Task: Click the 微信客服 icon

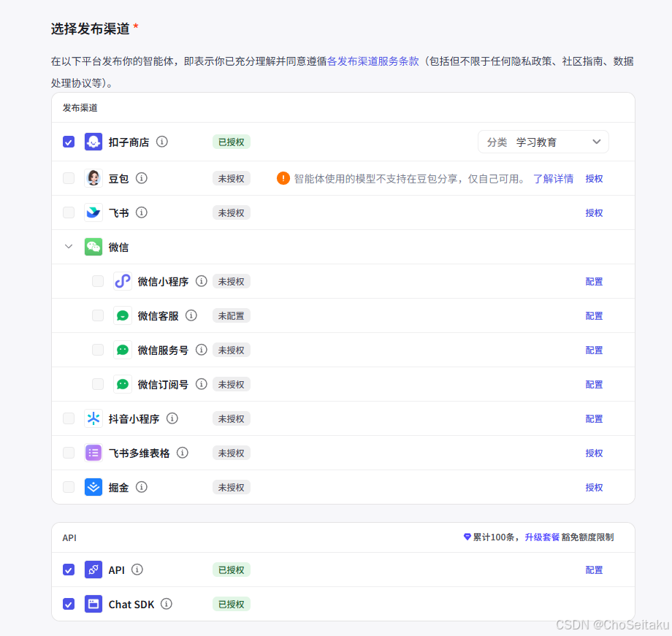Action: pos(123,316)
